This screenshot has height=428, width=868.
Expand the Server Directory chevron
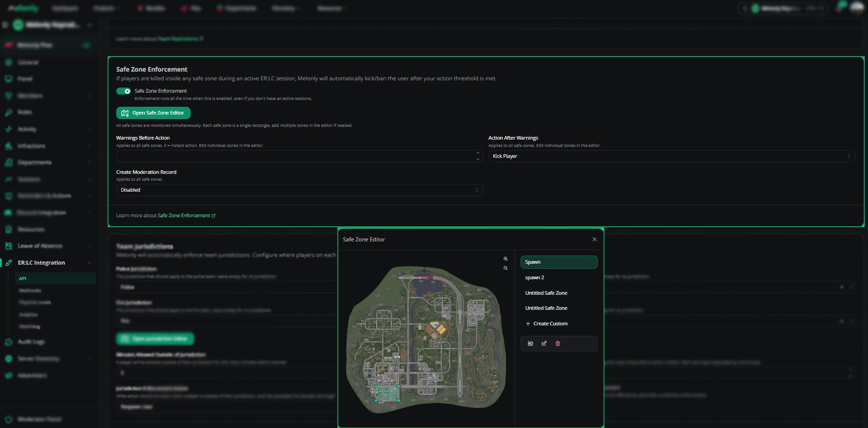pyautogui.click(x=89, y=359)
